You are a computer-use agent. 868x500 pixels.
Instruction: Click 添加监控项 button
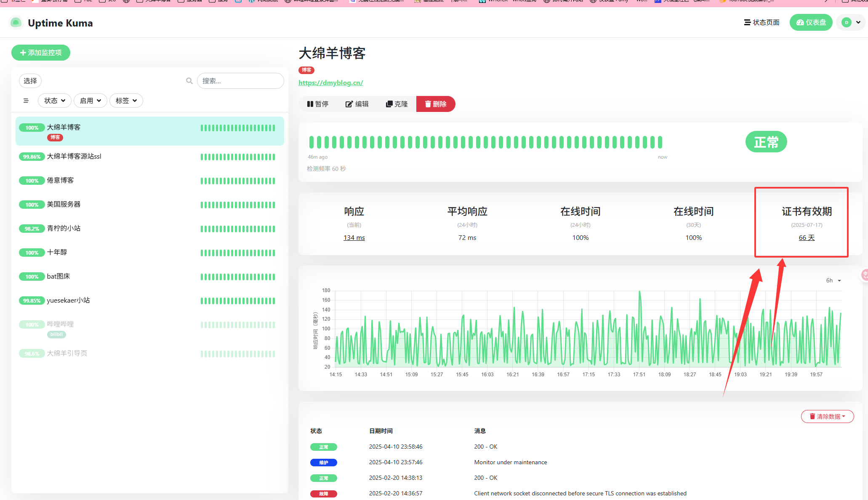tap(41, 53)
